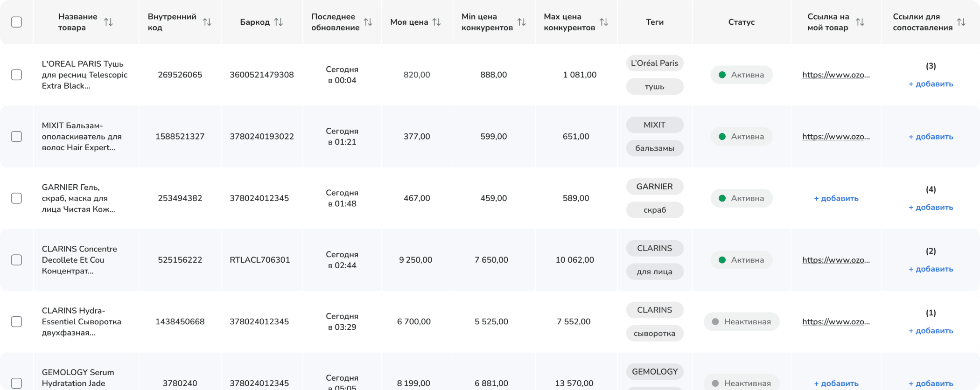The image size is (980, 390).
Task: Click the сыворотка tag chip
Action: 654,334
